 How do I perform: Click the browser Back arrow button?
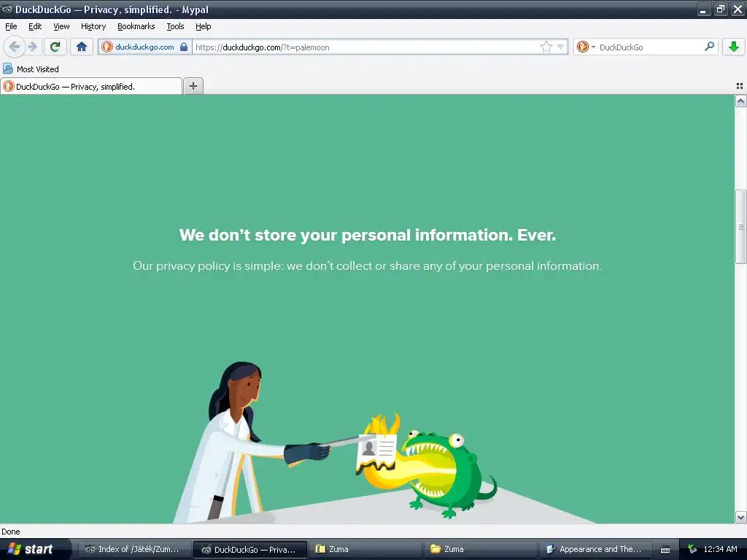15,47
